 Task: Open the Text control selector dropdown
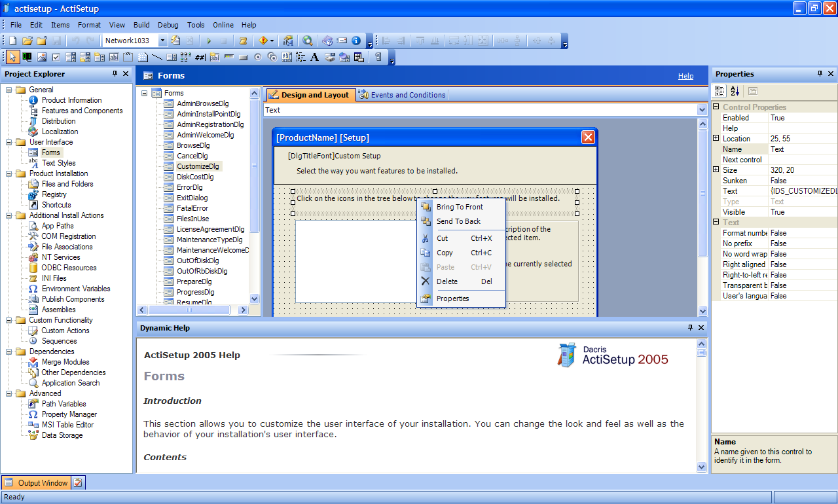pyautogui.click(x=702, y=110)
